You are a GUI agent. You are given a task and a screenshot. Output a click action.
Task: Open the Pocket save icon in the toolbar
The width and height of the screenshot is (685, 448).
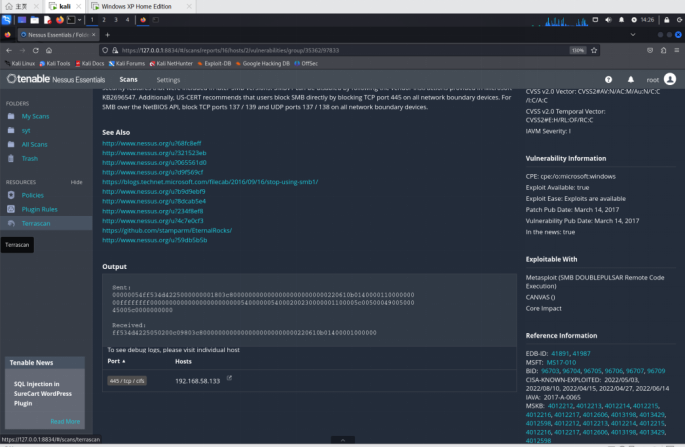[x=650, y=50]
